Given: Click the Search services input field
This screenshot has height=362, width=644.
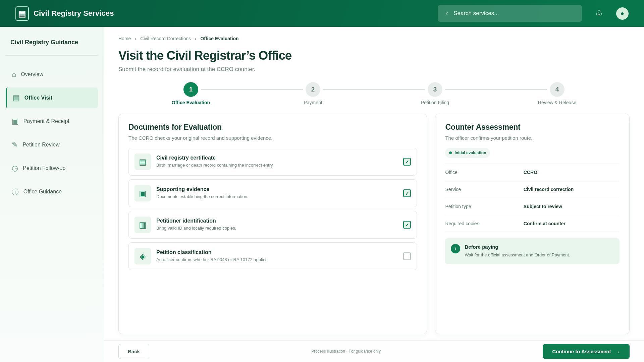Looking at the screenshot, I should pyautogui.click(x=509, y=13).
